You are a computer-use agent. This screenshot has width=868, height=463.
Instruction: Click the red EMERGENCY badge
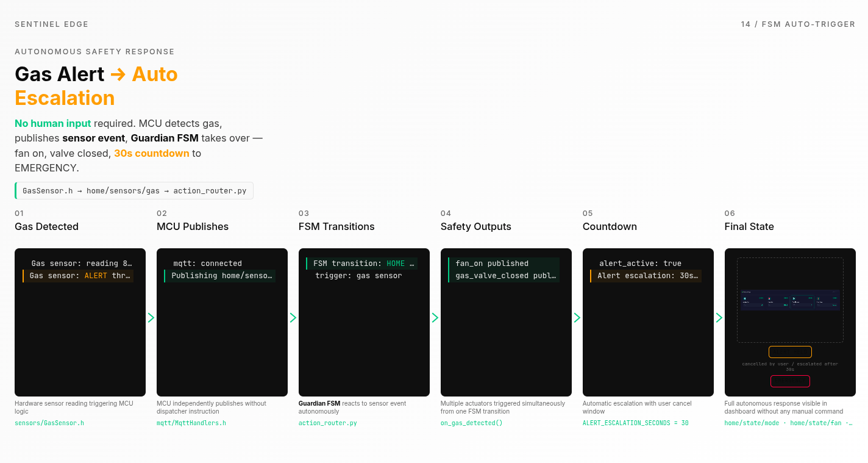[790, 381]
